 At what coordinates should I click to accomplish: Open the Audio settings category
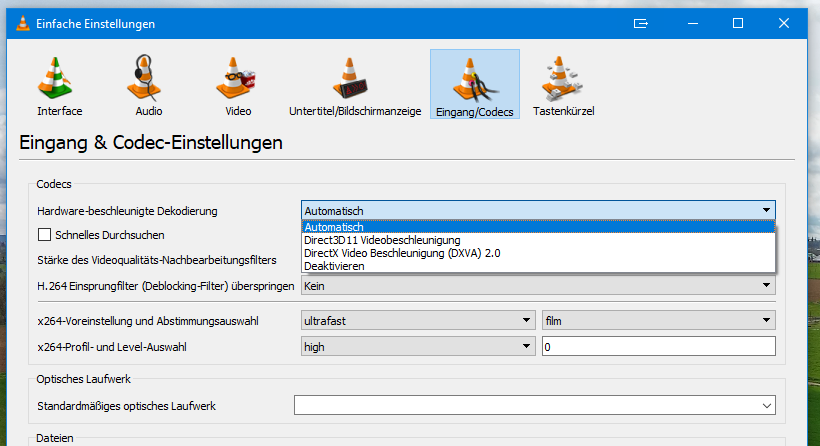pyautogui.click(x=149, y=85)
